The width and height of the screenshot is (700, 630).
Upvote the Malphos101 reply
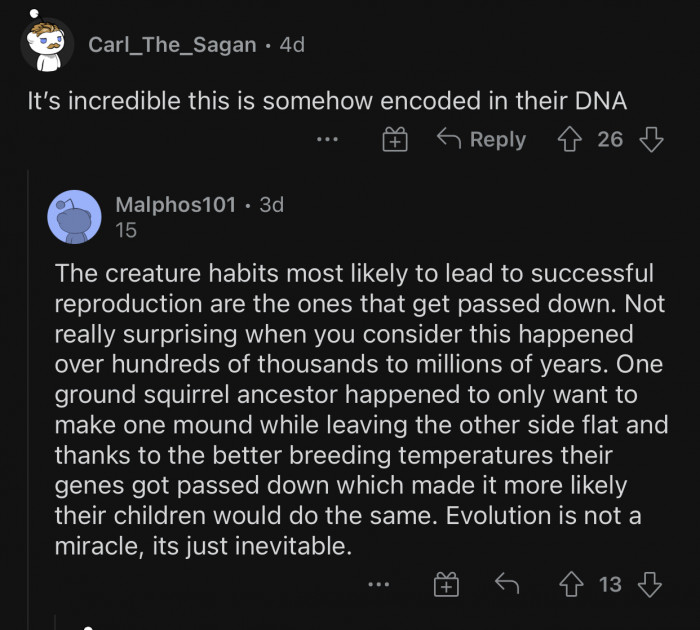coord(573,584)
